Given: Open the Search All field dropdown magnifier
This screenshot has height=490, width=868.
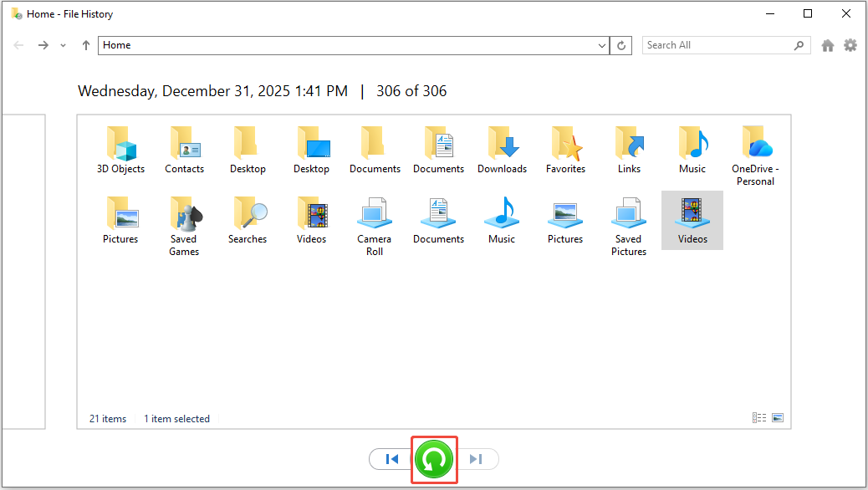Looking at the screenshot, I should pyautogui.click(x=799, y=45).
